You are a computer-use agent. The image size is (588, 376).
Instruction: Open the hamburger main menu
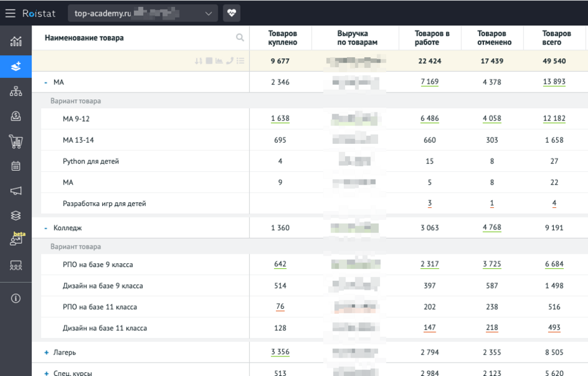[11, 13]
